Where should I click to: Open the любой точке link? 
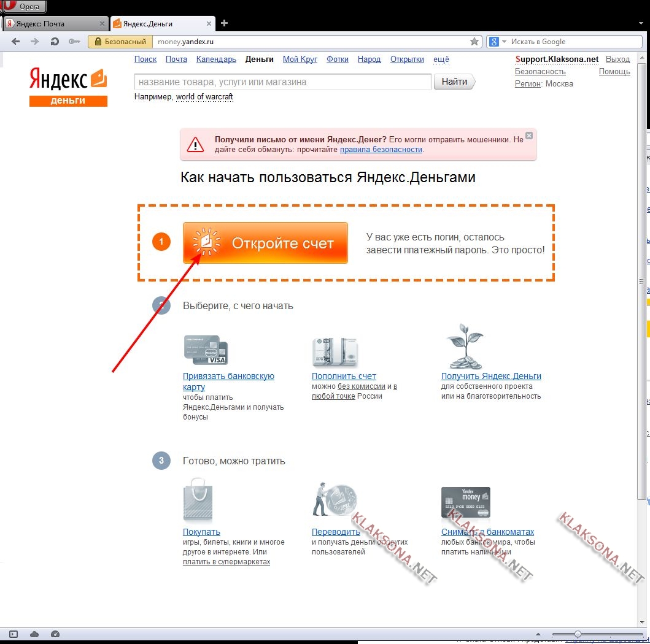[333, 396]
